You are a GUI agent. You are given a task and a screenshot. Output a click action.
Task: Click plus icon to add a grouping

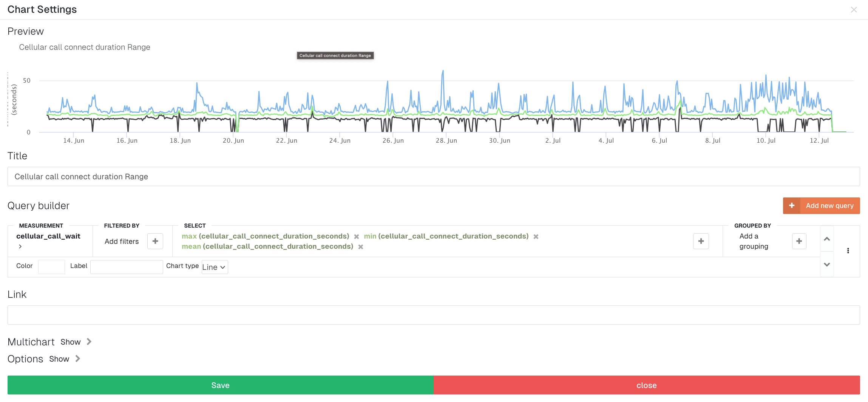pos(799,241)
